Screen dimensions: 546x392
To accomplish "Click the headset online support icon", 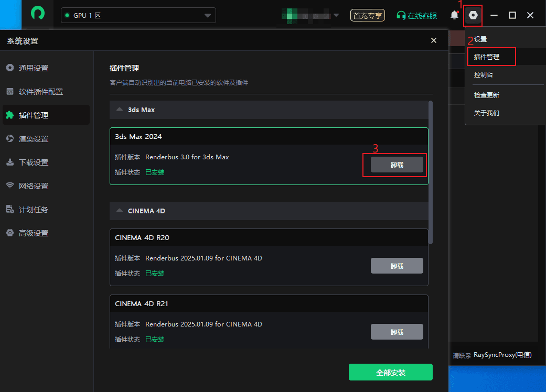I will click(401, 16).
